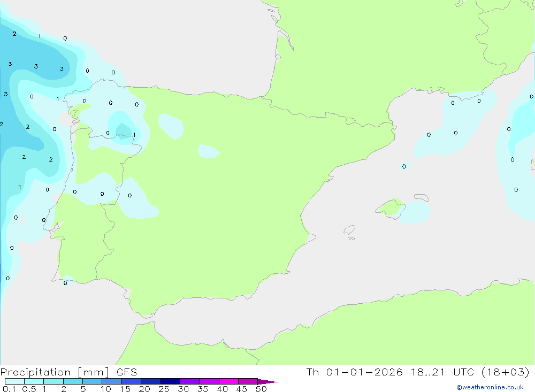The image size is (535, 392).
Task: Click the 'Precipitation [mm]' title text
Action: pyautogui.click(x=55, y=372)
